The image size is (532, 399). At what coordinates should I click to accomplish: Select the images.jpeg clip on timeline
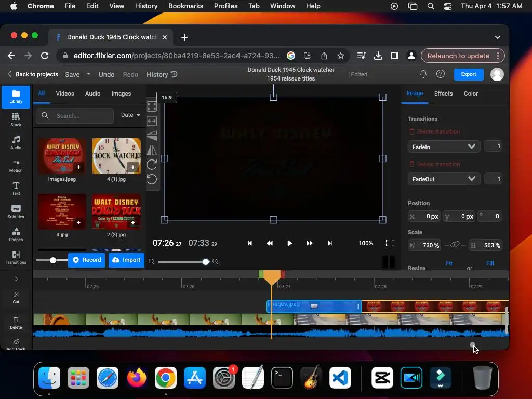(314, 307)
